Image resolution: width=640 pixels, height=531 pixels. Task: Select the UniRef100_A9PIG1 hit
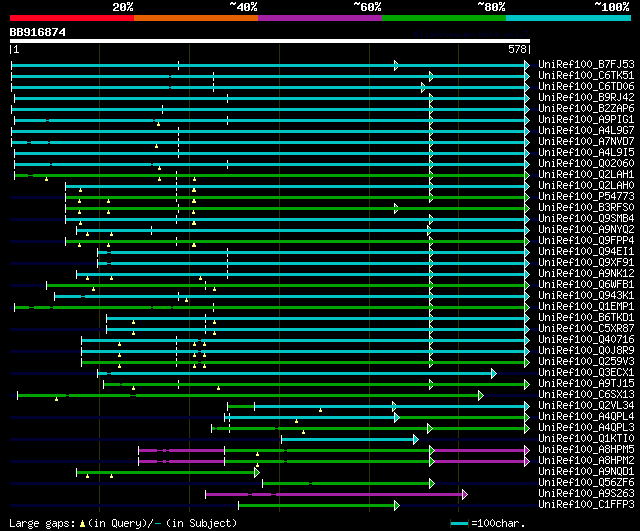pyautogui.click(x=586, y=120)
